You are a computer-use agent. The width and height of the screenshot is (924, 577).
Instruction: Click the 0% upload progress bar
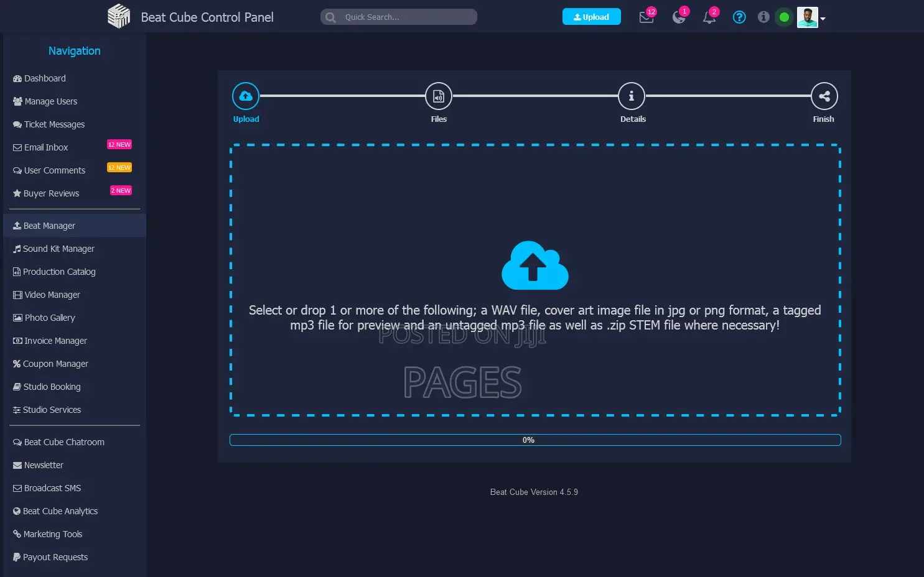click(535, 440)
